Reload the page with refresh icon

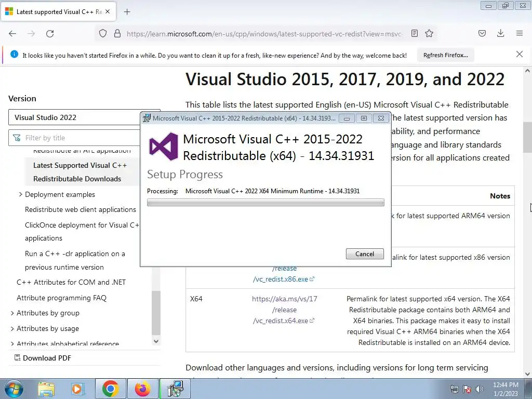point(50,33)
